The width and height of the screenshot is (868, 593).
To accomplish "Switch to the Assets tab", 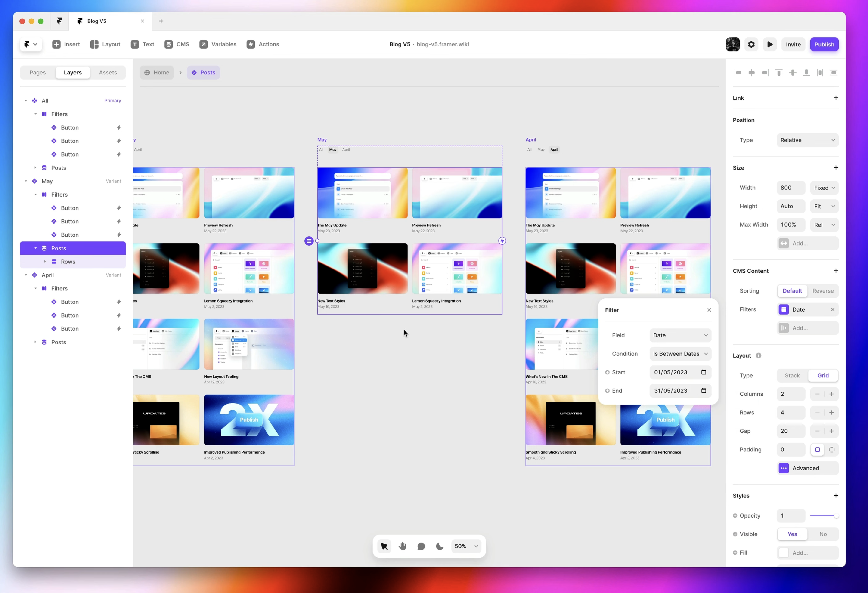I will click(x=108, y=72).
